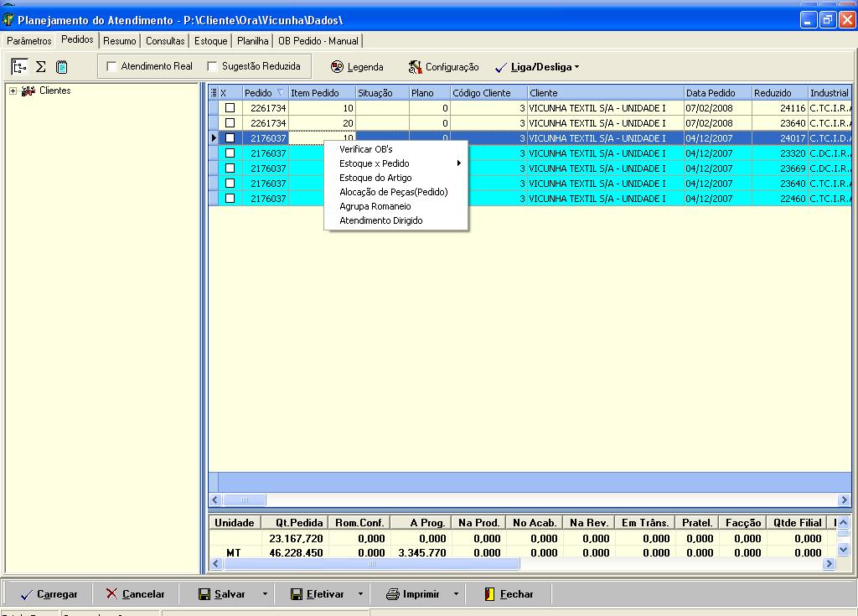
Task: Click the notepad icon in toolbar
Action: click(61, 67)
